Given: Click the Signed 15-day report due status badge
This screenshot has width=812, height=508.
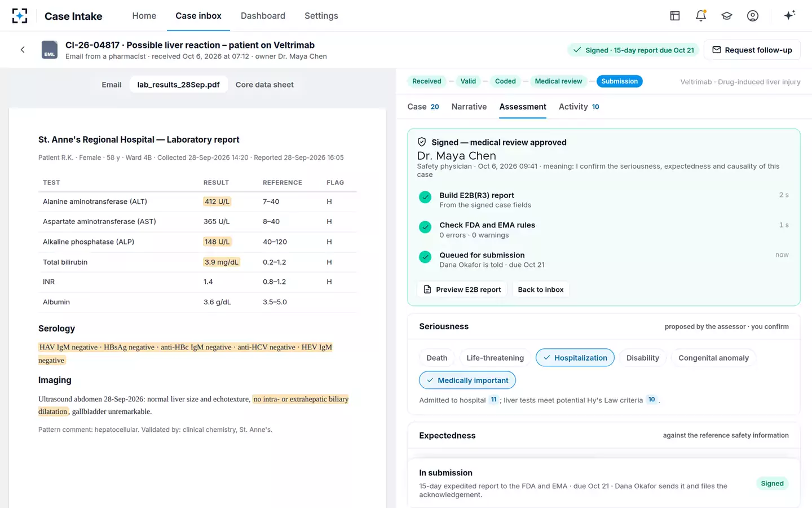Looking at the screenshot, I should click(x=633, y=50).
